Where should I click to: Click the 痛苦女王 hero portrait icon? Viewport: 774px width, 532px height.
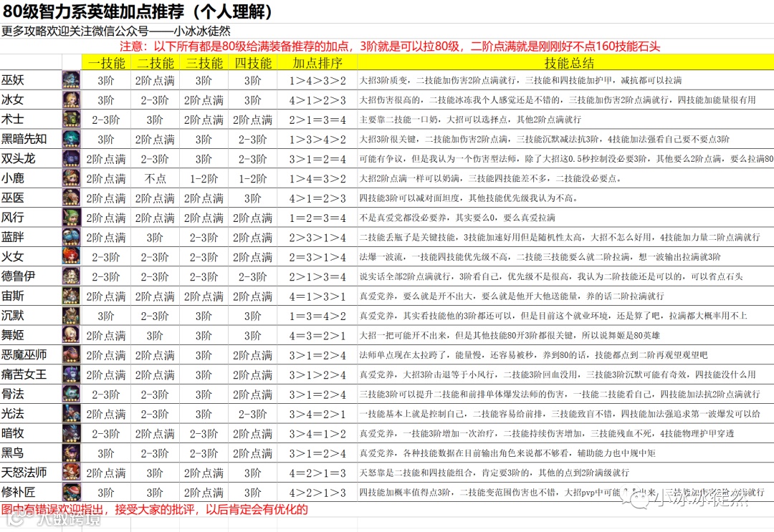pos(71,374)
